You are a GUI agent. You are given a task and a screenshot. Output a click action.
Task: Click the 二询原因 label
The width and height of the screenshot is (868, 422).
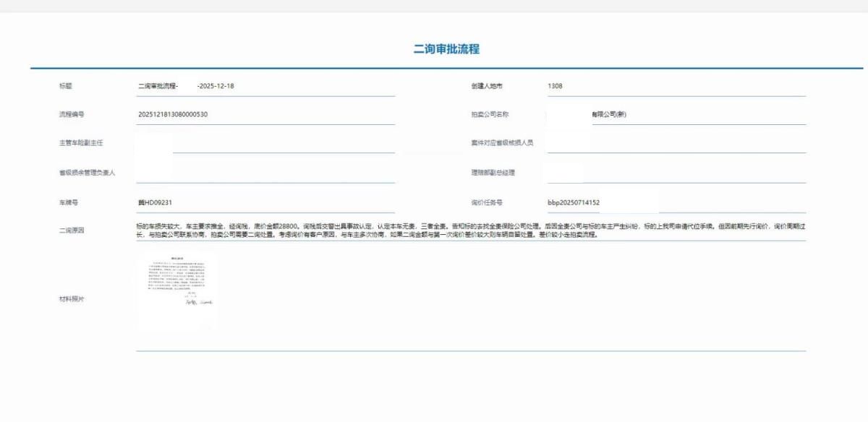(72, 231)
